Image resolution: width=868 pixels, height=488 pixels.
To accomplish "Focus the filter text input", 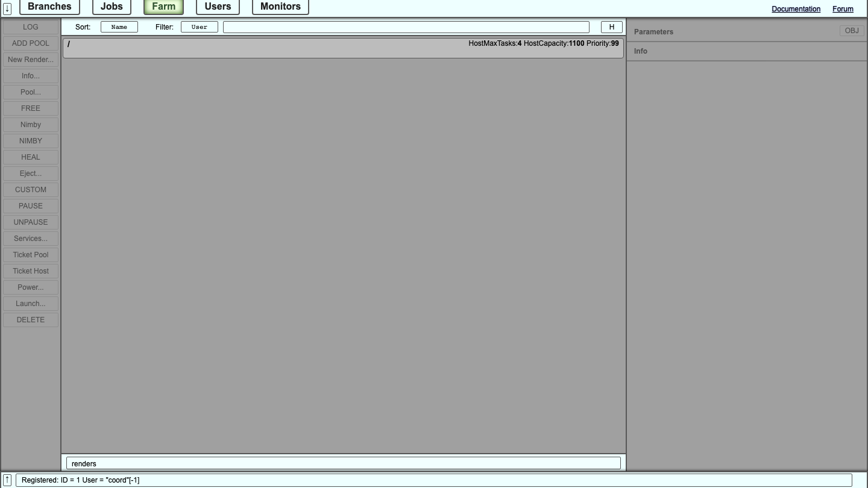I will (x=406, y=27).
